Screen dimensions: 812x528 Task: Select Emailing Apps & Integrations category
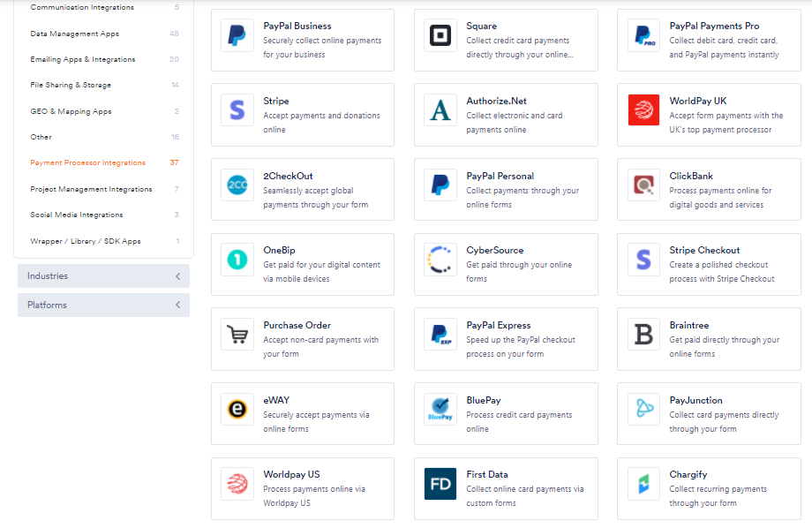(103, 59)
